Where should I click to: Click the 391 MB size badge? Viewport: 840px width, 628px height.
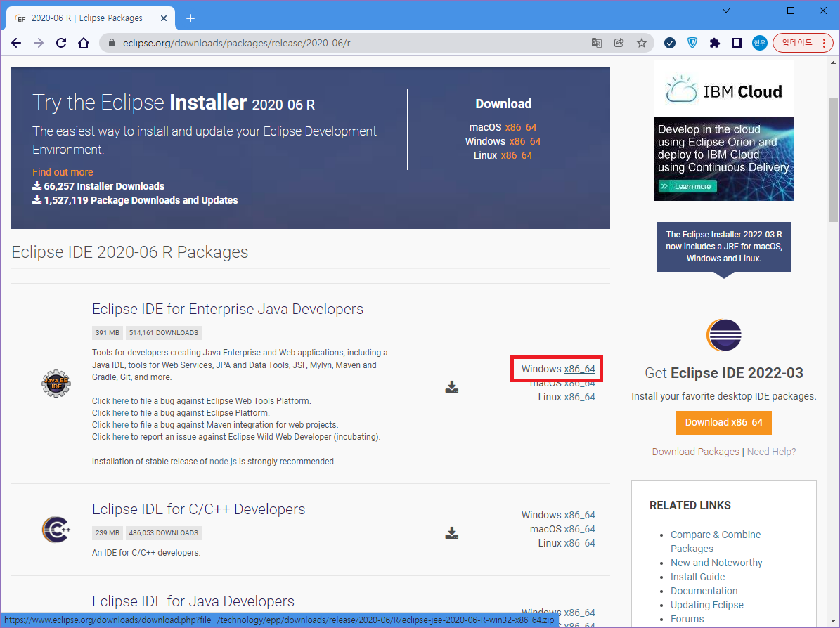107,332
